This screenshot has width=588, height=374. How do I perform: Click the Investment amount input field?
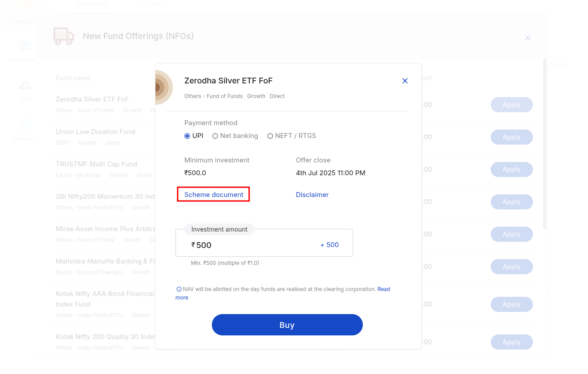point(264,243)
